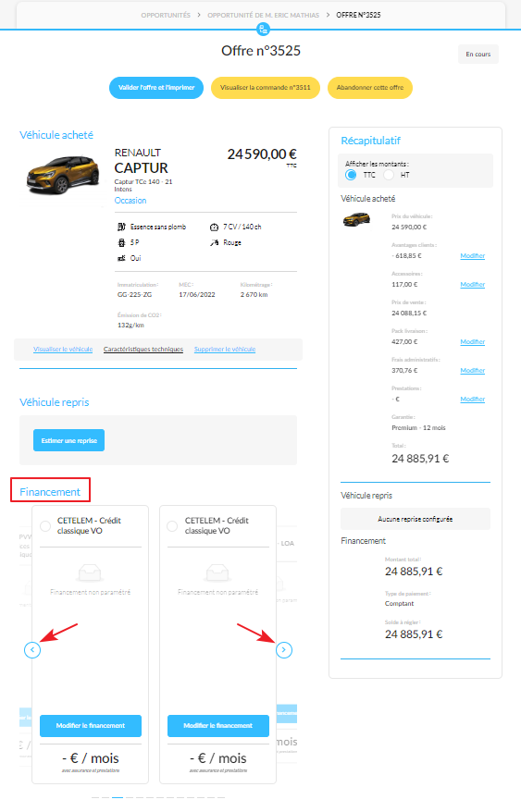Click the empty inbox icon in the second CETELEM card

(217, 572)
